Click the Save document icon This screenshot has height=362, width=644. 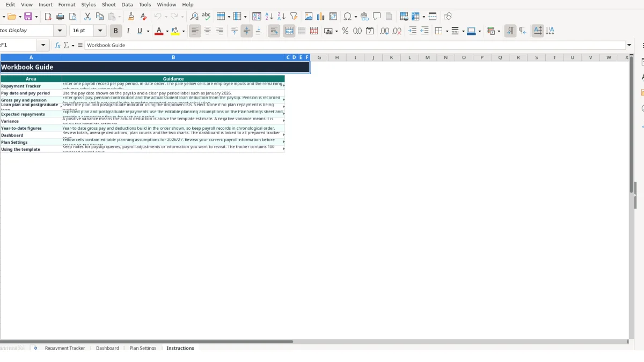(28, 17)
